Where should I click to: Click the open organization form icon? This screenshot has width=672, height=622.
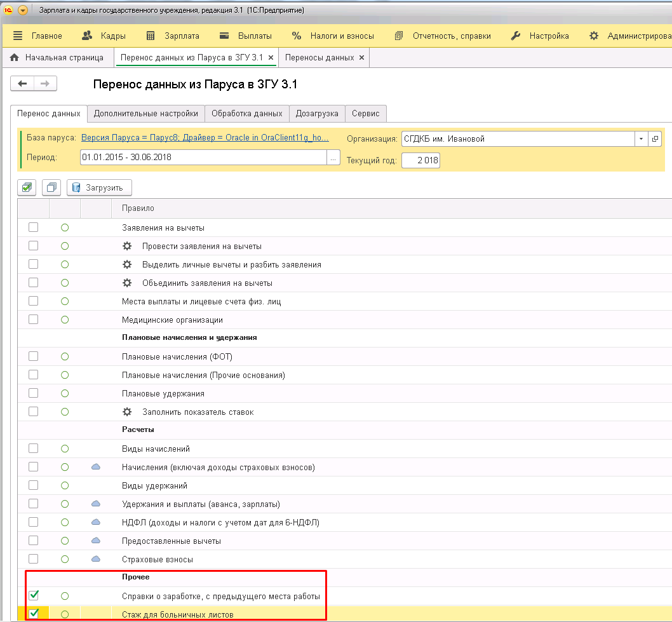pyautogui.click(x=655, y=139)
